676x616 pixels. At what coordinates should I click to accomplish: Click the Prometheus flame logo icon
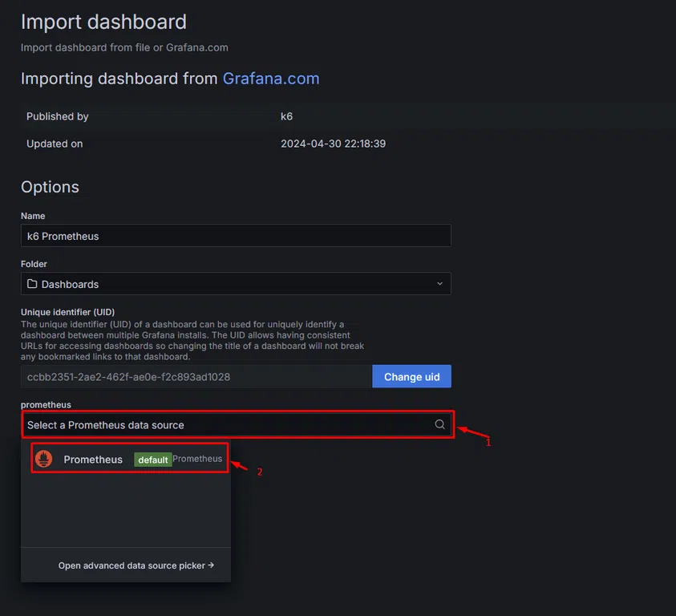[x=44, y=459]
